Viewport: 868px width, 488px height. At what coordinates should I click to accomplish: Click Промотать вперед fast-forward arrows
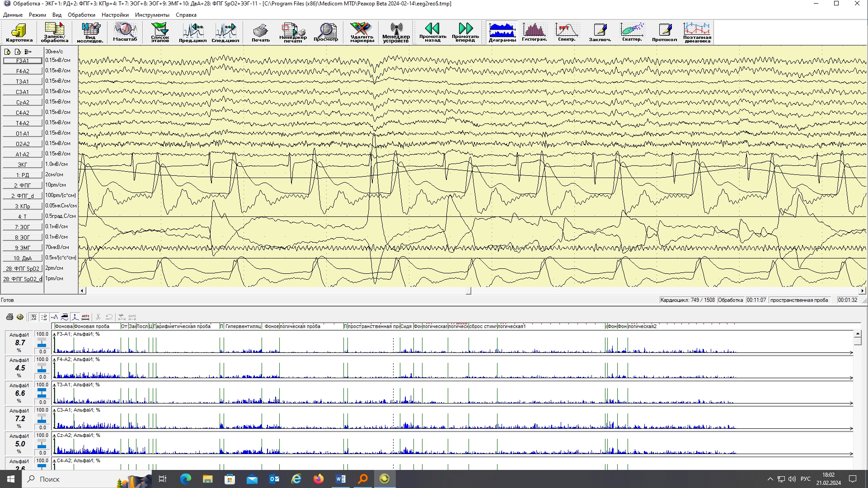(x=465, y=33)
